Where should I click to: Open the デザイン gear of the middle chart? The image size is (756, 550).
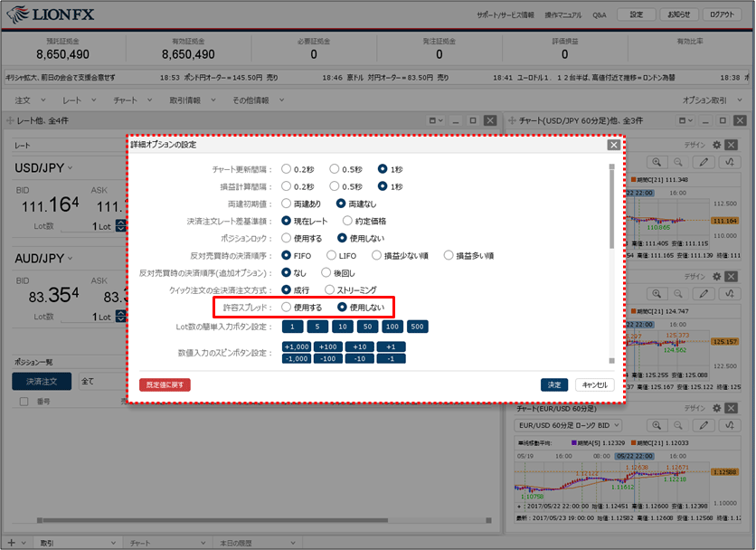click(717, 277)
